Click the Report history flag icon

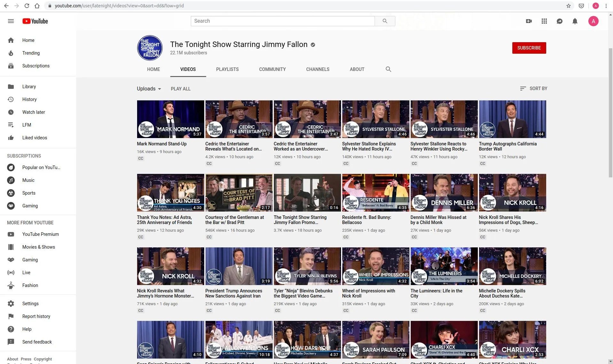(x=11, y=316)
